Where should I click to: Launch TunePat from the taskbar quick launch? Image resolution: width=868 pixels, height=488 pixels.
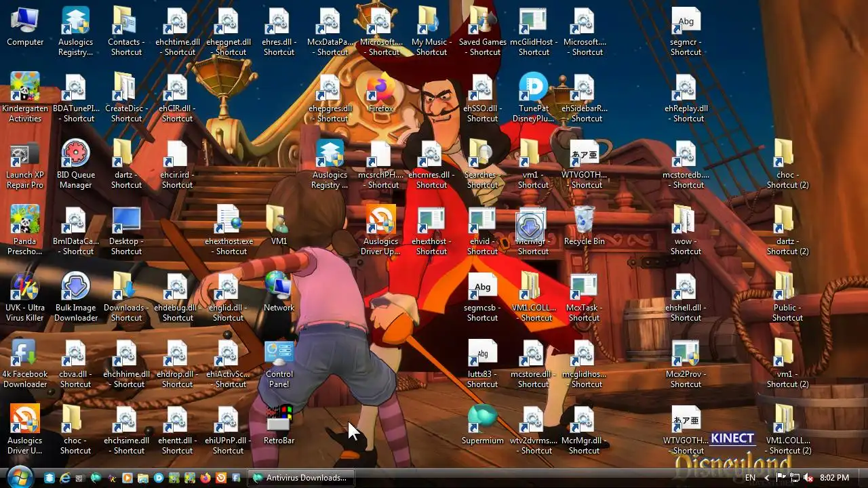[x=159, y=478]
